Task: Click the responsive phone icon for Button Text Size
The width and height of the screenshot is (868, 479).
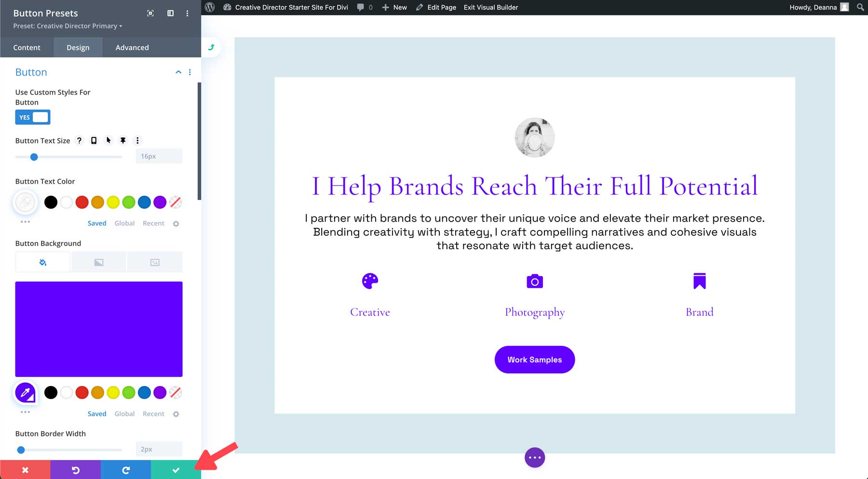Action: [94, 140]
